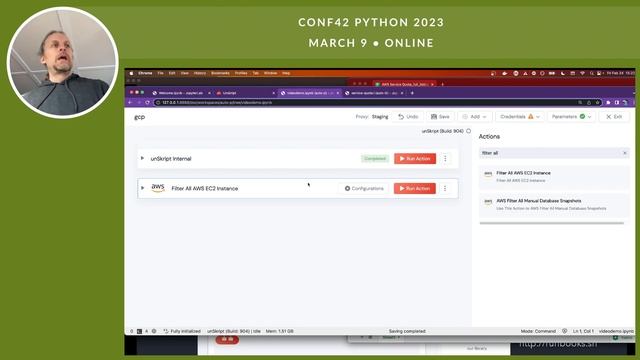Open a new browser tab with plus
This screenshot has height=360, width=640.
pyautogui.click(x=412, y=93)
